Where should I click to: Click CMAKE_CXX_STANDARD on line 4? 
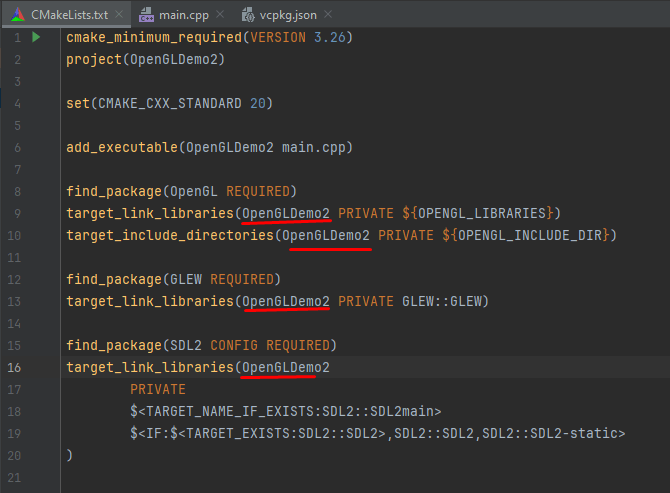[170, 103]
